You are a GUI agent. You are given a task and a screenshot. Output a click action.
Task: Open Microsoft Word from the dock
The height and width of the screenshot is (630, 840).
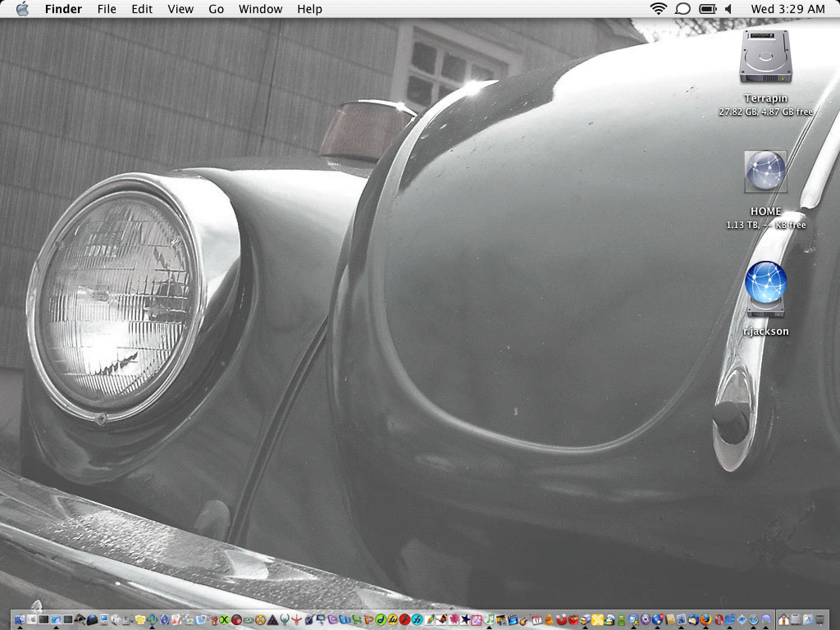tap(345, 620)
